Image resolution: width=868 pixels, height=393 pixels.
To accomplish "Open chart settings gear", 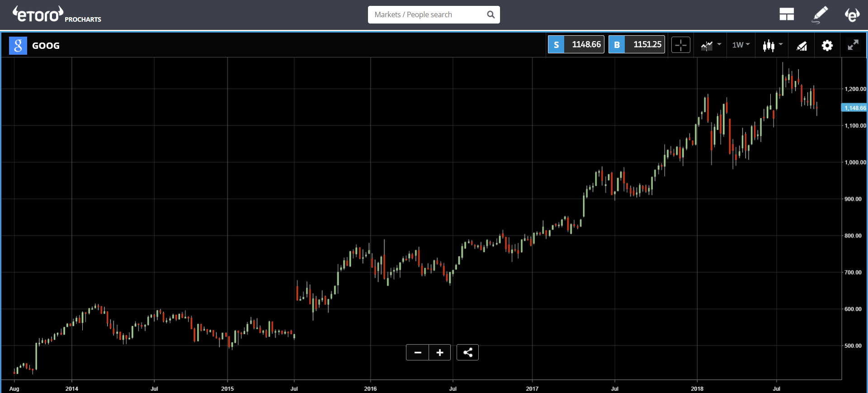I will pos(827,45).
